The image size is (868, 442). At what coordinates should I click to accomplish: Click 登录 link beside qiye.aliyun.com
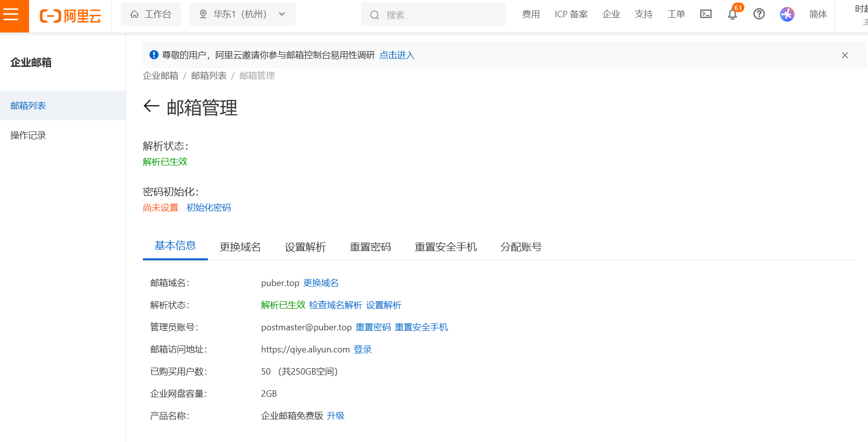(363, 349)
